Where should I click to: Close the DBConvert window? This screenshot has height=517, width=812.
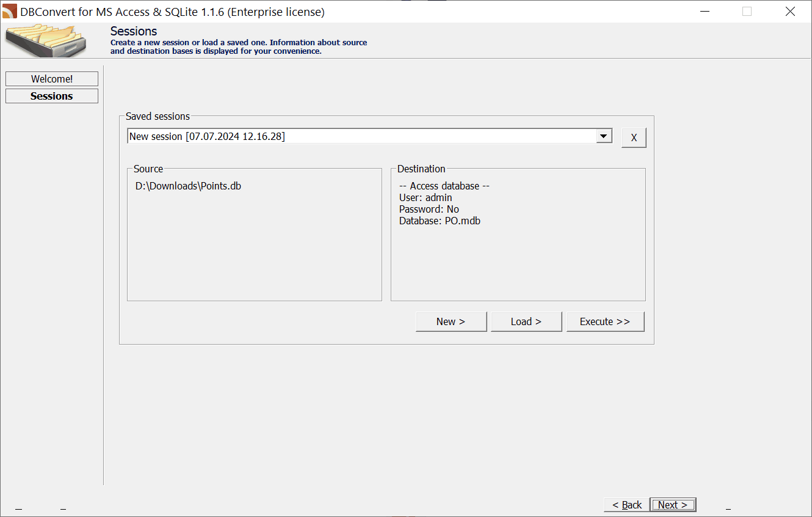790,11
